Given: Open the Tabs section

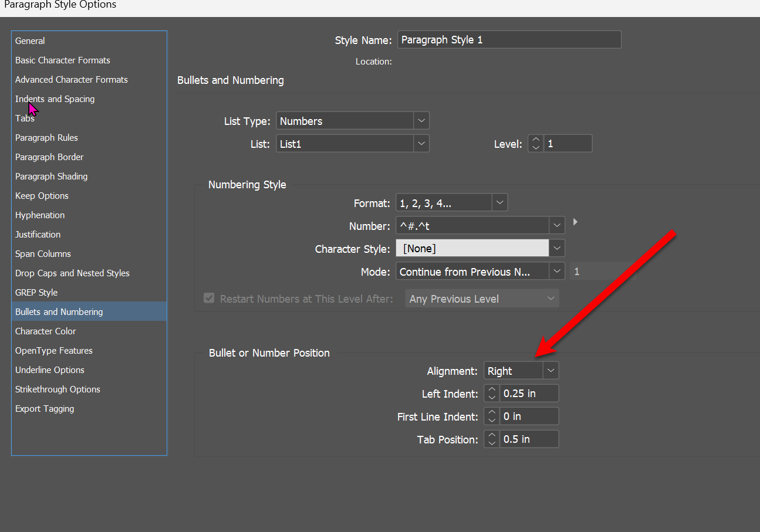Looking at the screenshot, I should point(25,118).
